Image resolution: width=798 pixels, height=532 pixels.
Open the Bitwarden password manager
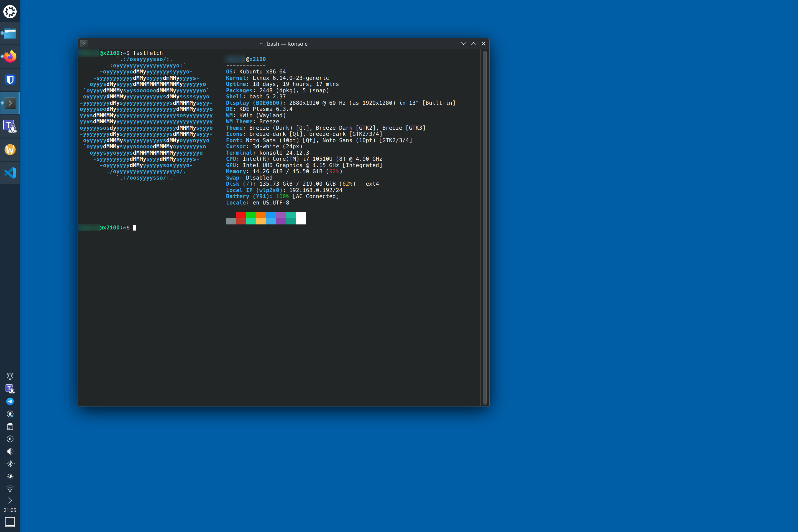coord(10,80)
